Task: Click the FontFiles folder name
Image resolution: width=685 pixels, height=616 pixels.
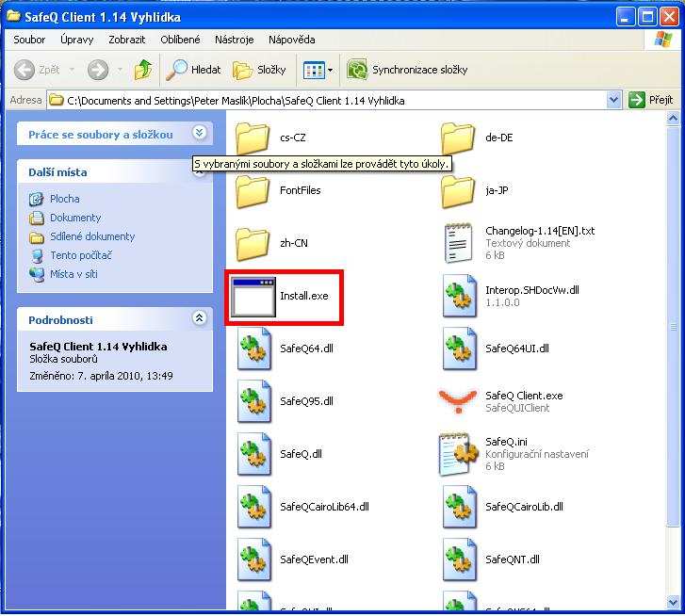Action: tap(301, 190)
